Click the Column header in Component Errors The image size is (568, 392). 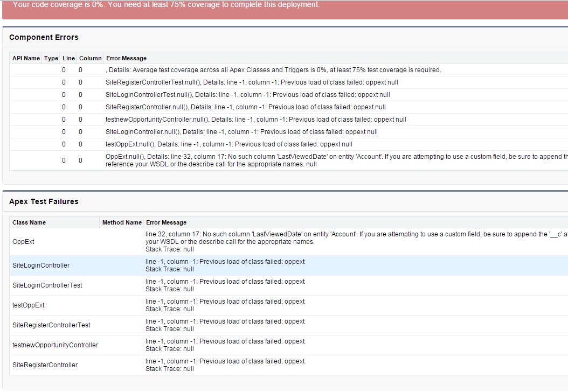[90, 58]
